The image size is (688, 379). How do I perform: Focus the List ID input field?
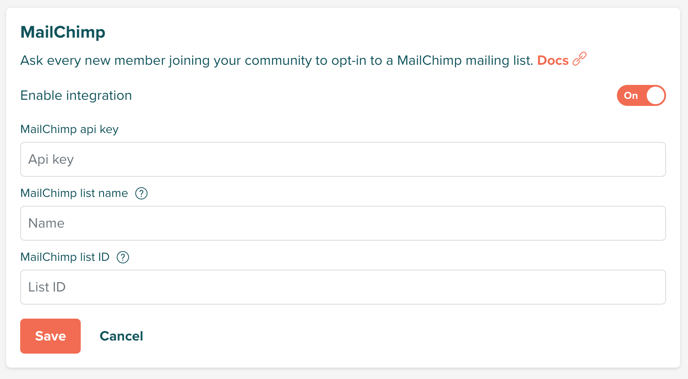click(x=343, y=287)
